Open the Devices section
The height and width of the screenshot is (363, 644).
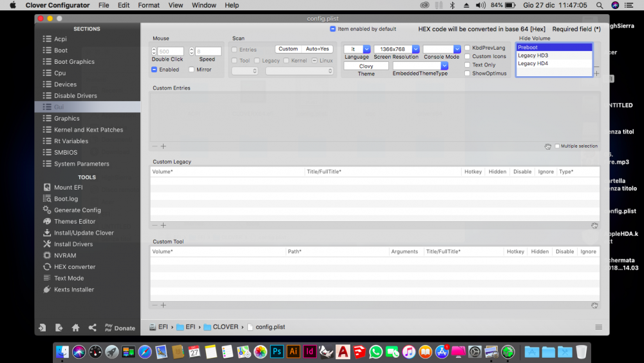click(65, 84)
